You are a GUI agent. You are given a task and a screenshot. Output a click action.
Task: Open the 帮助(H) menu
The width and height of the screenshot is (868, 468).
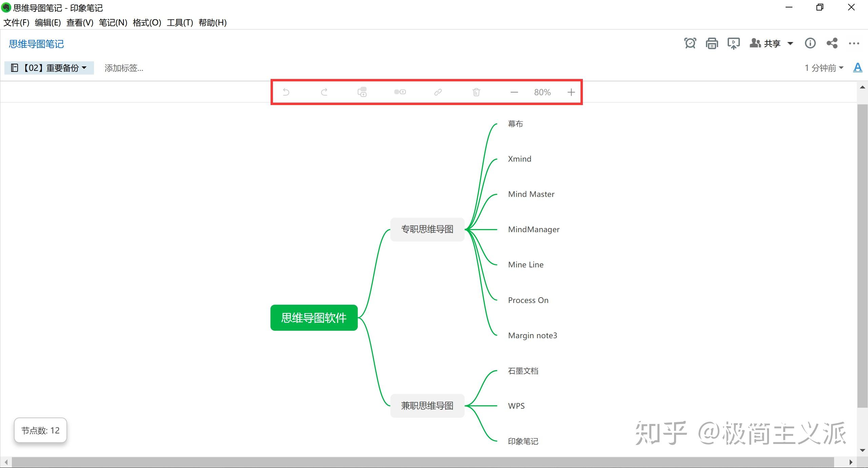pyautogui.click(x=213, y=23)
